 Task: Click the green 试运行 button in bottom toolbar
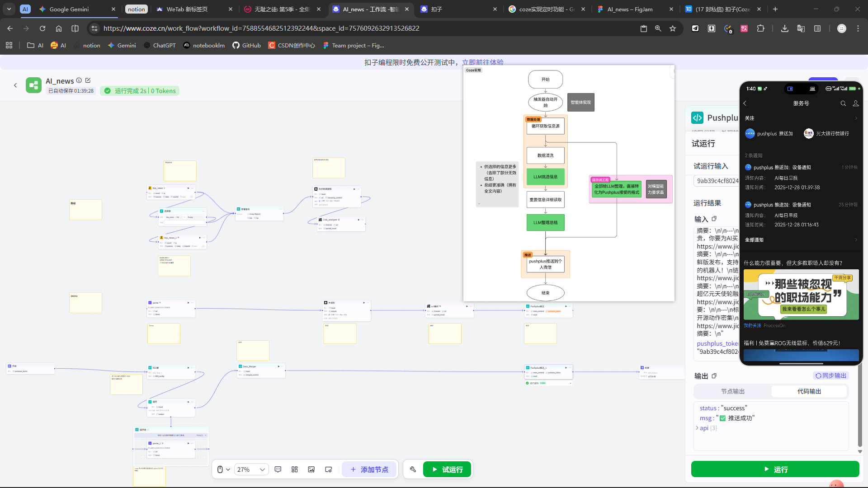click(x=447, y=469)
